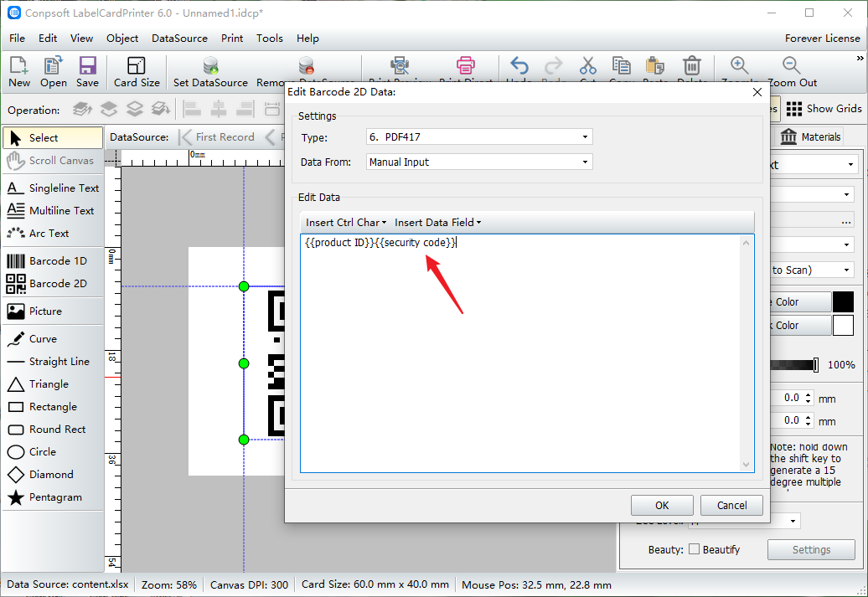The height and width of the screenshot is (597, 868).
Task: Create a New label file
Action: coord(18,71)
